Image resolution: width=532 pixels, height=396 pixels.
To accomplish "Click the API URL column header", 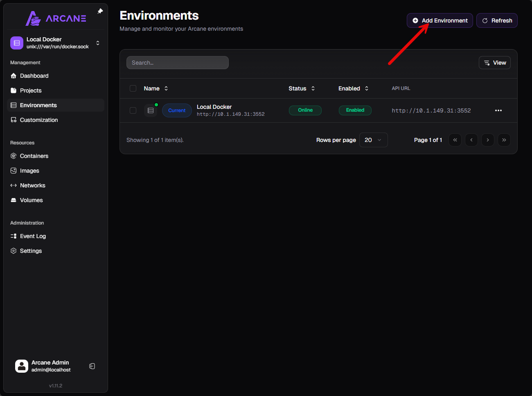I will (x=401, y=88).
